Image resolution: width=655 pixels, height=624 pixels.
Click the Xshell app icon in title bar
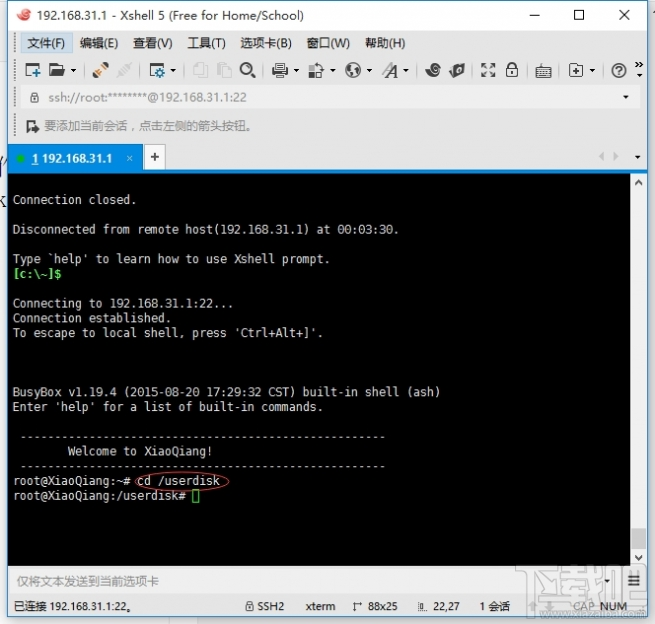coord(23,15)
